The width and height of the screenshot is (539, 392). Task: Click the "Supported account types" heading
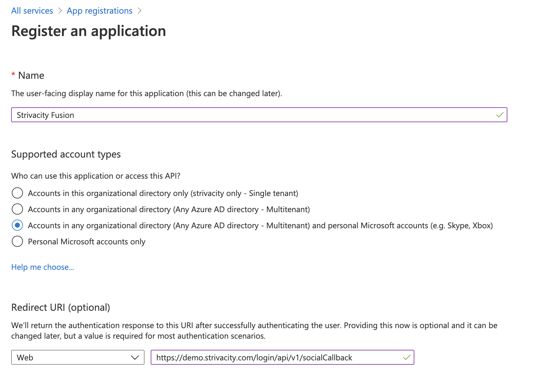point(66,154)
